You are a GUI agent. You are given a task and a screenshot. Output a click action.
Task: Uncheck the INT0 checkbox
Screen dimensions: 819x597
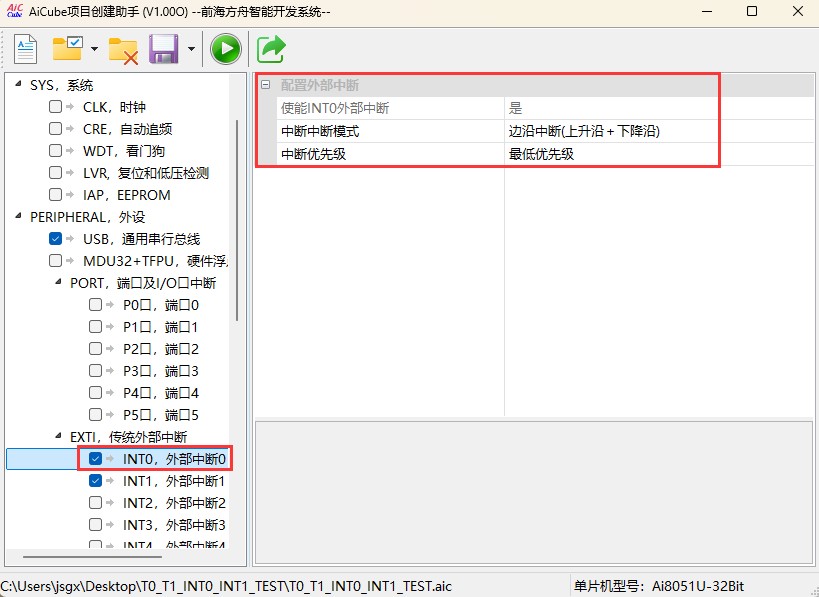point(95,459)
